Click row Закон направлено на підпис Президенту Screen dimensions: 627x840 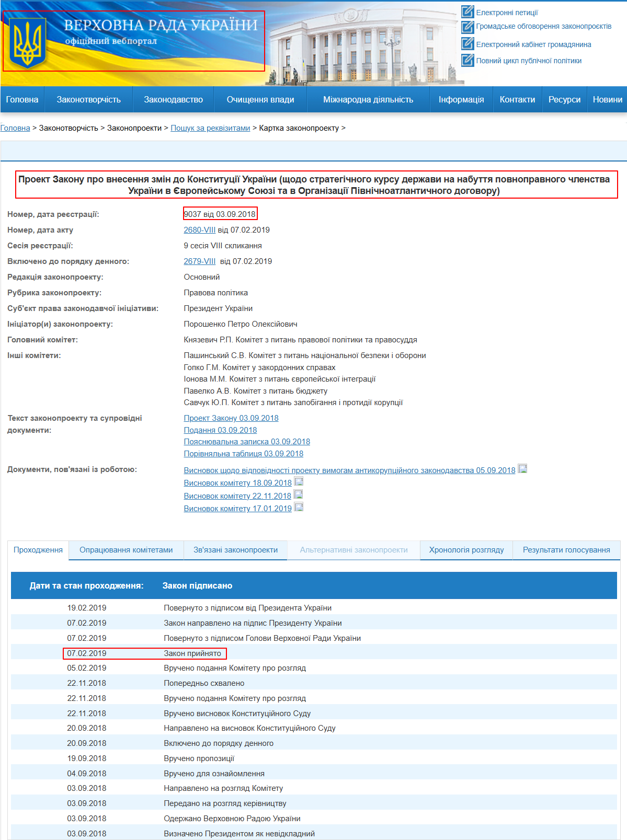coord(314,623)
